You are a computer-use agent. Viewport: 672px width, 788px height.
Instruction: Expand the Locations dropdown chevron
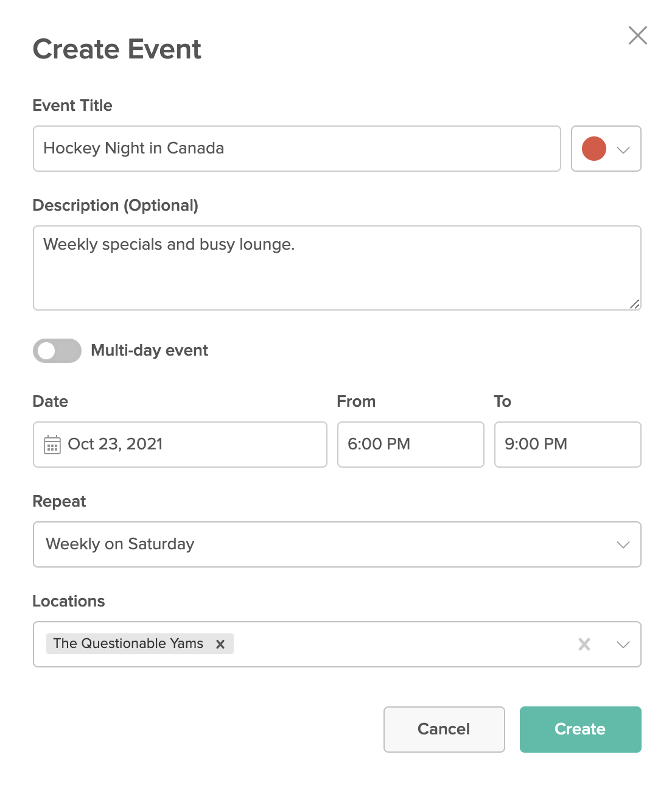coord(623,644)
